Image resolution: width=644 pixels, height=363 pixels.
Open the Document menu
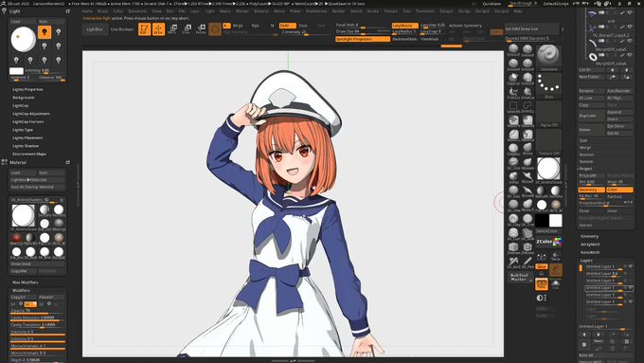(x=137, y=11)
